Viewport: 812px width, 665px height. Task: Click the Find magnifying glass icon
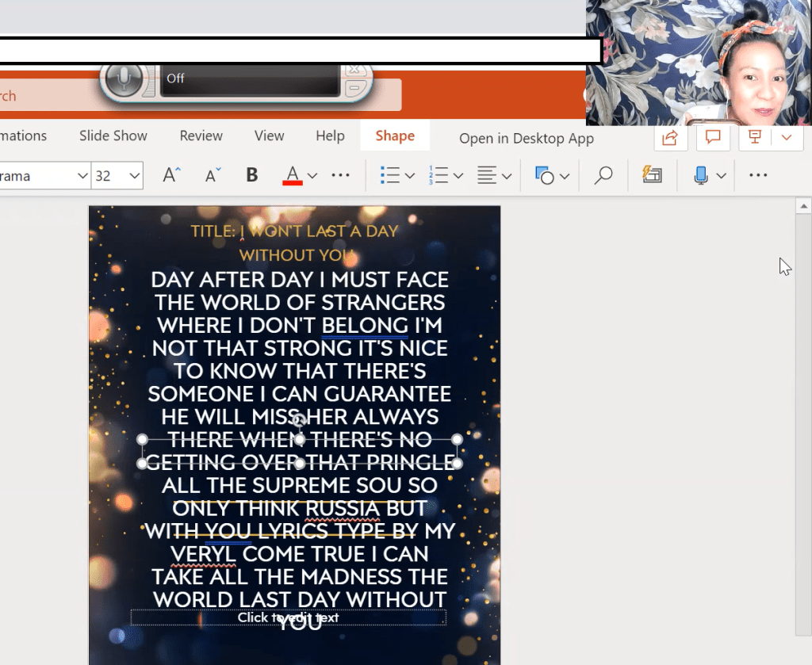(603, 175)
